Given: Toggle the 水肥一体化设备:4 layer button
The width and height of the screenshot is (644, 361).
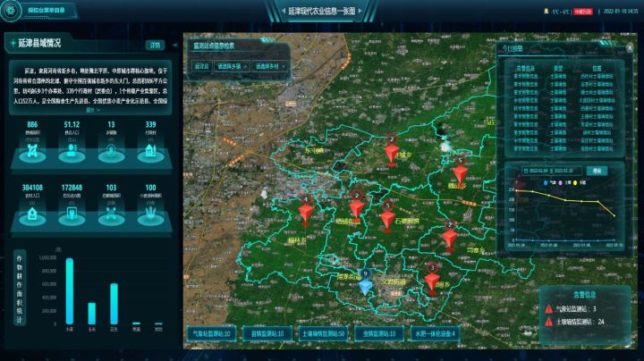Looking at the screenshot, I should [x=436, y=333].
